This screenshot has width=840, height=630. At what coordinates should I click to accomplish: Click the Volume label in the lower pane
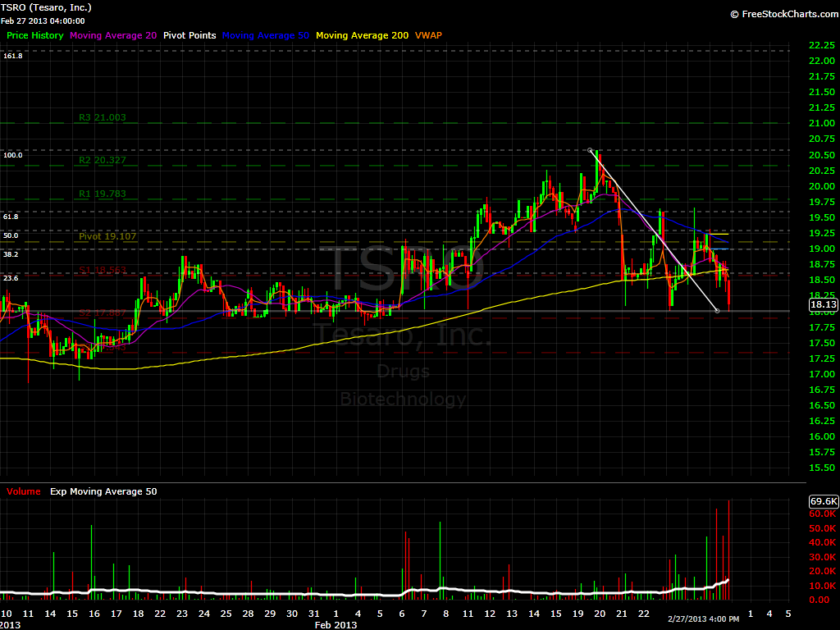[x=23, y=491]
